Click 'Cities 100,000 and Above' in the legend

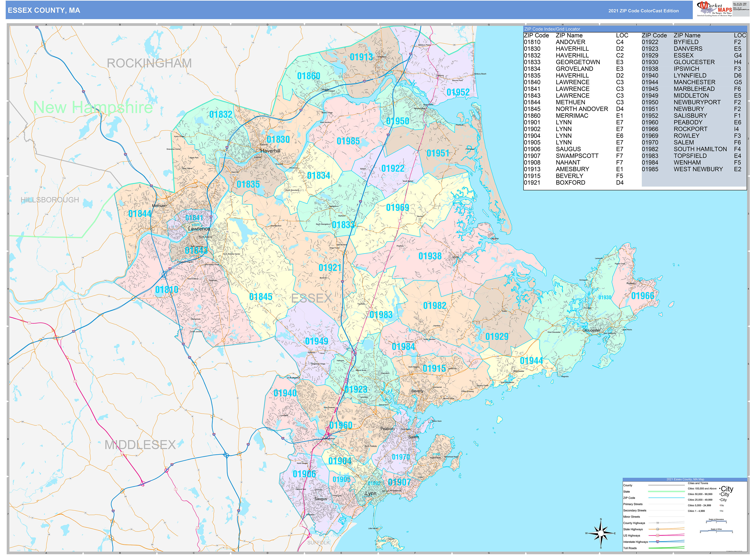tap(702, 489)
